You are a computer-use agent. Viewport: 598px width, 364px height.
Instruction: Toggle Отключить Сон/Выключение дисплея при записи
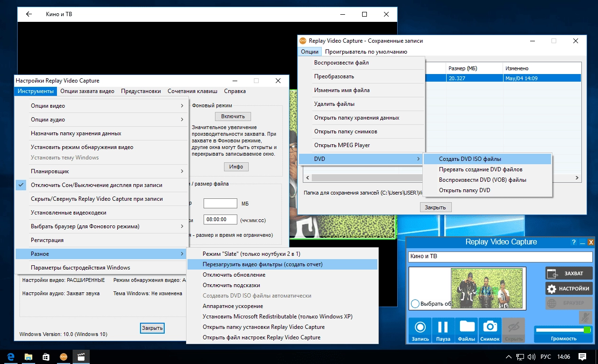tap(102, 185)
